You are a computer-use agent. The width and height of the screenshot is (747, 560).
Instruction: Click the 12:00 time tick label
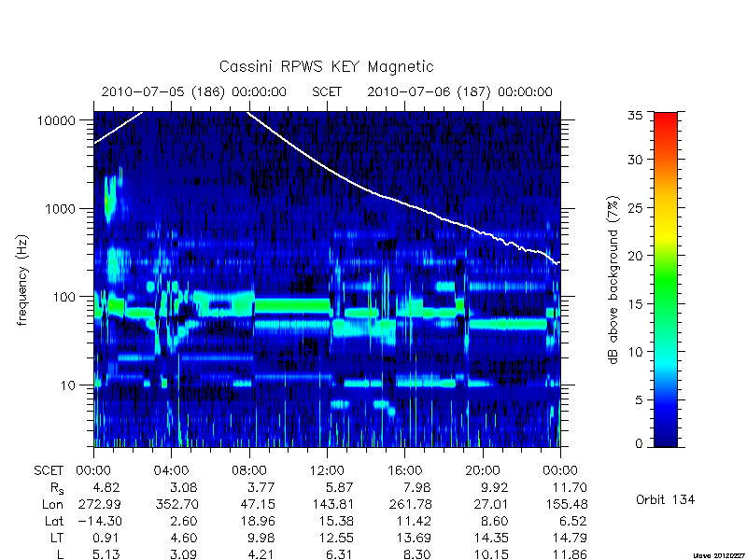[327, 471]
